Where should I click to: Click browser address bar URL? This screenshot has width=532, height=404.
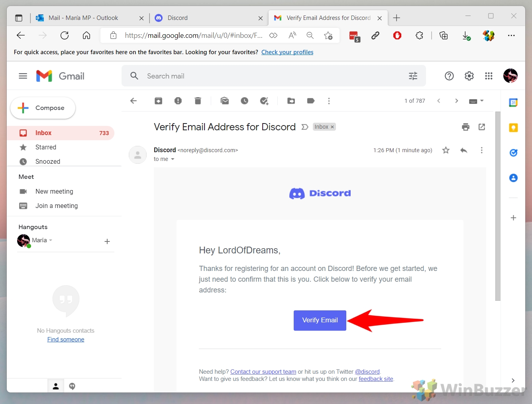click(x=194, y=35)
